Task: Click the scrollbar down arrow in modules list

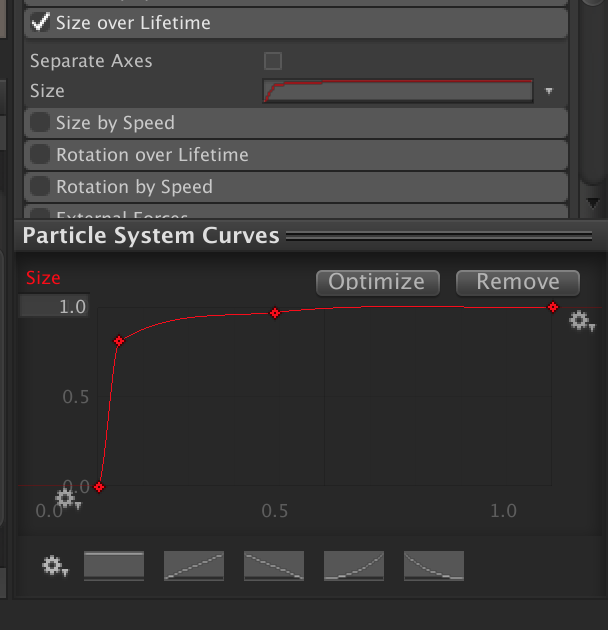Action: (593, 203)
